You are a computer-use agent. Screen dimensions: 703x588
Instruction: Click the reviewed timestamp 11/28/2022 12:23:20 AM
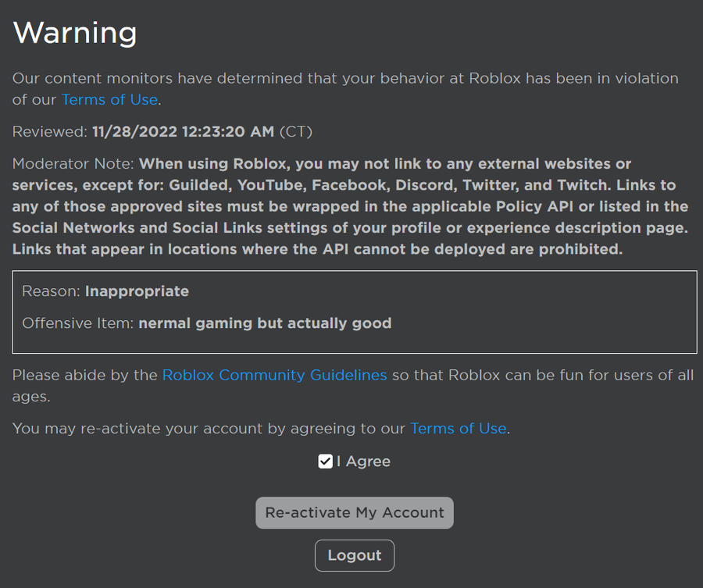[x=183, y=132]
